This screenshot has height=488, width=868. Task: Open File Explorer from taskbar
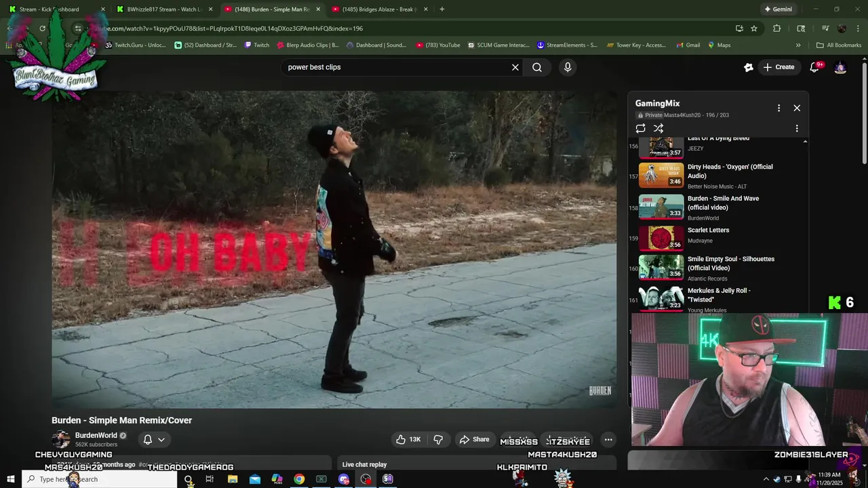point(233,479)
